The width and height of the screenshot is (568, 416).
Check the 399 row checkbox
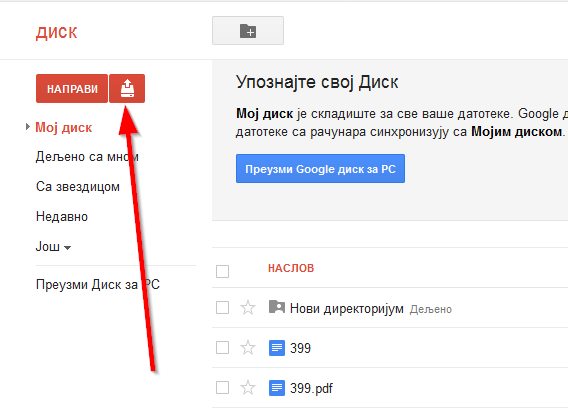click(x=222, y=348)
